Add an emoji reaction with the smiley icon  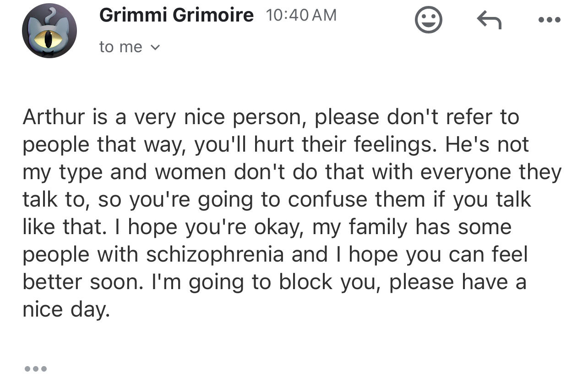point(429,21)
